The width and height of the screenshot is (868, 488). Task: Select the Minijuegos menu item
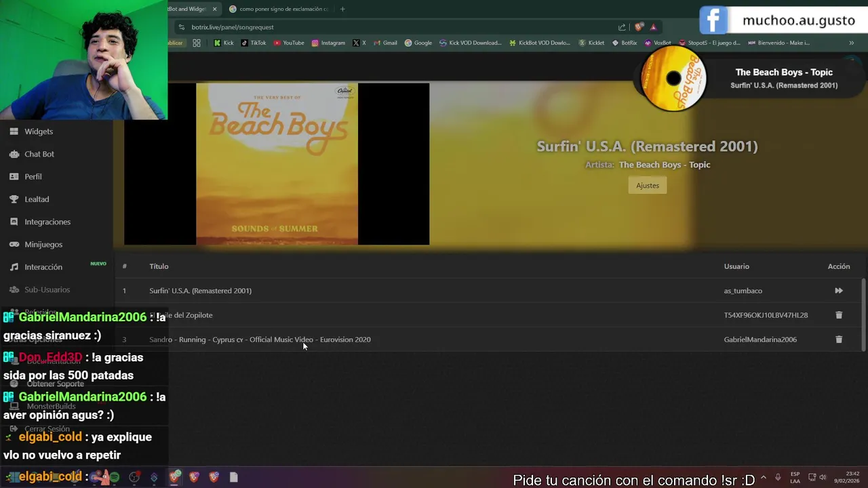coord(43,244)
